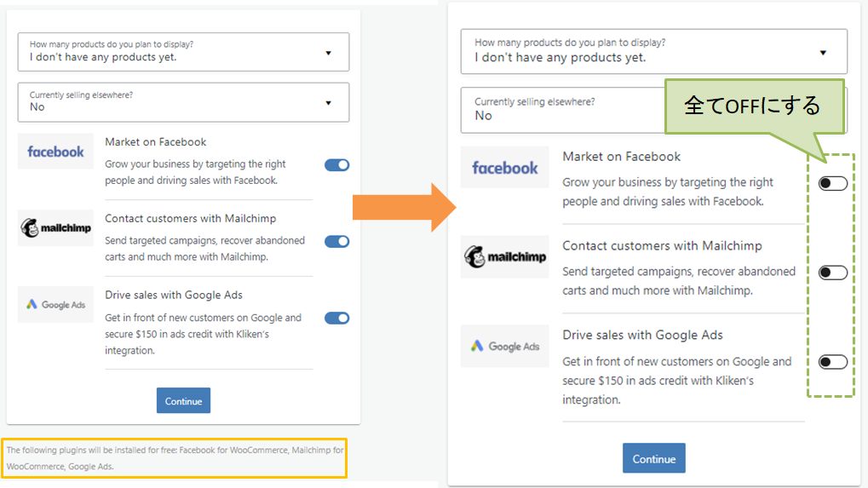Enable the disabled Google Ads toggle
This screenshot has width=868, height=488.
(x=832, y=362)
